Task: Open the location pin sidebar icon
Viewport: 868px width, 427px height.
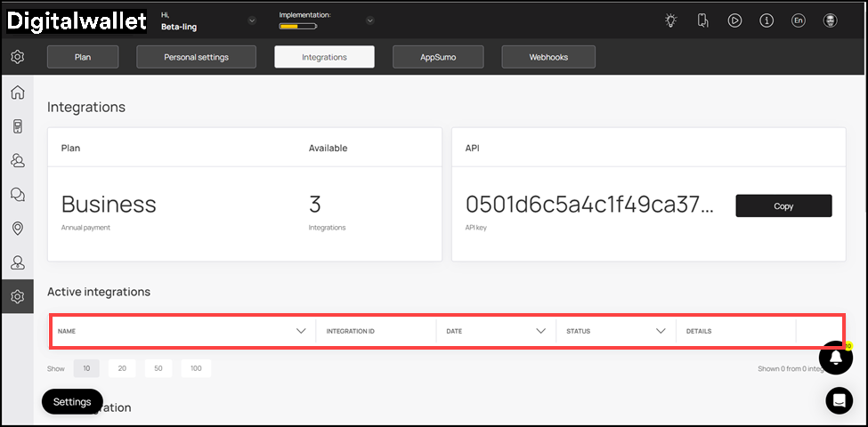Action: 17,229
